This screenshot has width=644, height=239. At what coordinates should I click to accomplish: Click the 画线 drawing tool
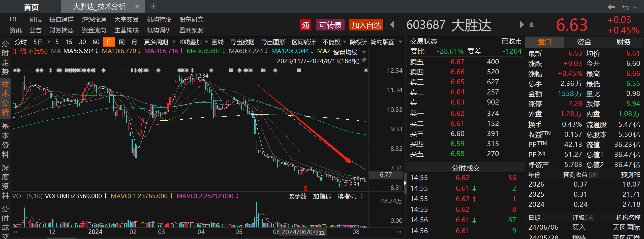coord(218,42)
